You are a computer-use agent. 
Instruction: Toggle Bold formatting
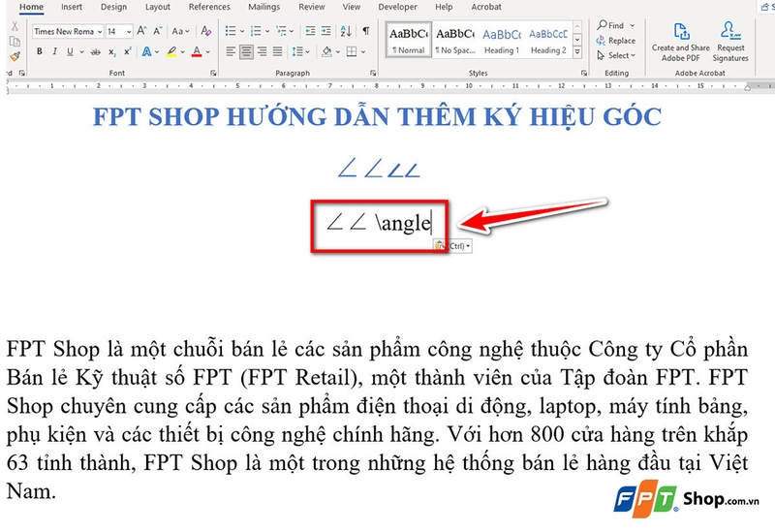pyautogui.click(x=40, y=51)
